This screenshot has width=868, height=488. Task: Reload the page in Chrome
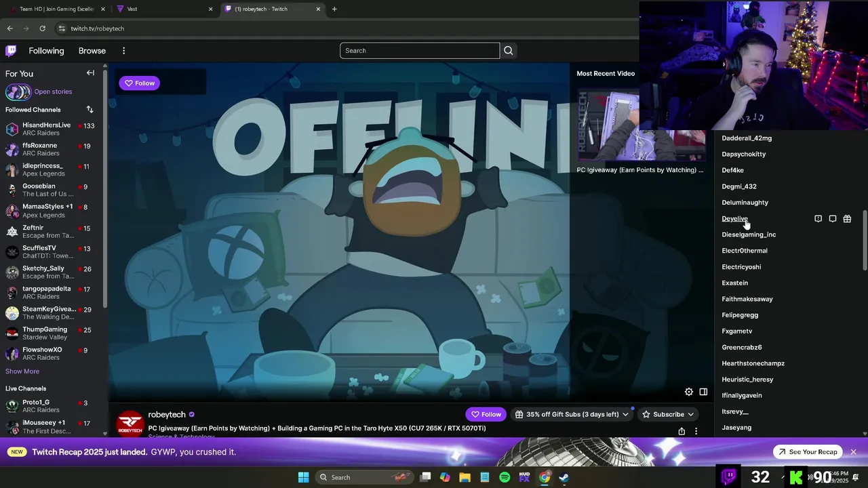pos(42,28)
